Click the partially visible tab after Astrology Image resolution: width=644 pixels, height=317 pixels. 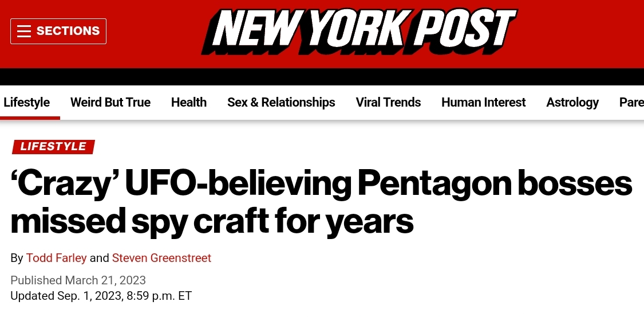pos(631,103)
